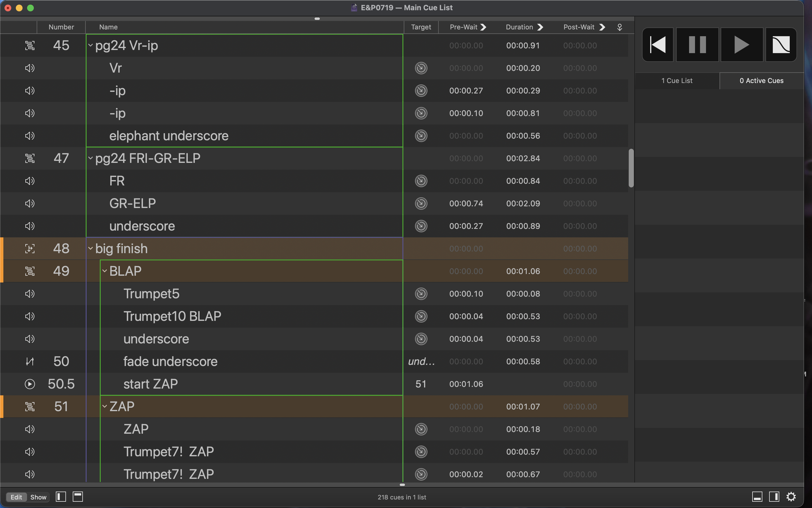Collapse the big finish group
The image size is (812, 508).
(90, 248)
